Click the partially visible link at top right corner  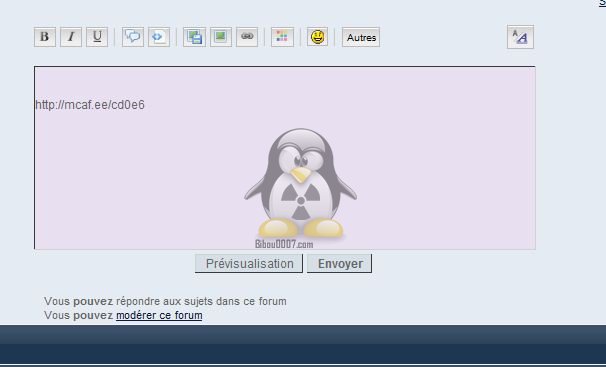(602, 3)
